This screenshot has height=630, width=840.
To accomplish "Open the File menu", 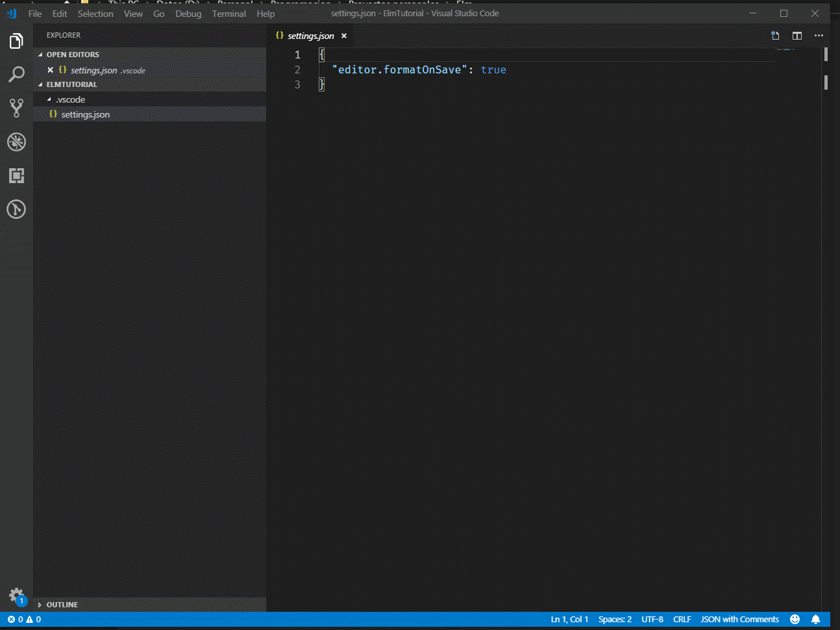I will point(35,14).
